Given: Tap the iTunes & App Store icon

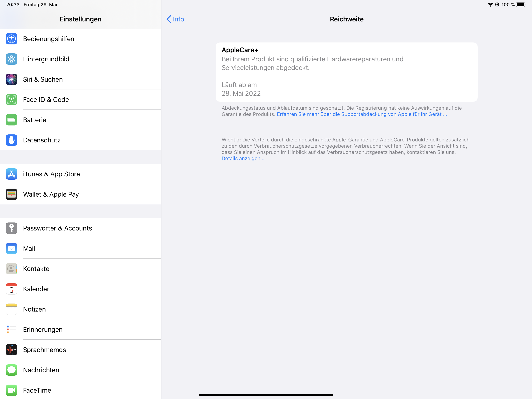Looking at the screenshot, I should 11,174.
